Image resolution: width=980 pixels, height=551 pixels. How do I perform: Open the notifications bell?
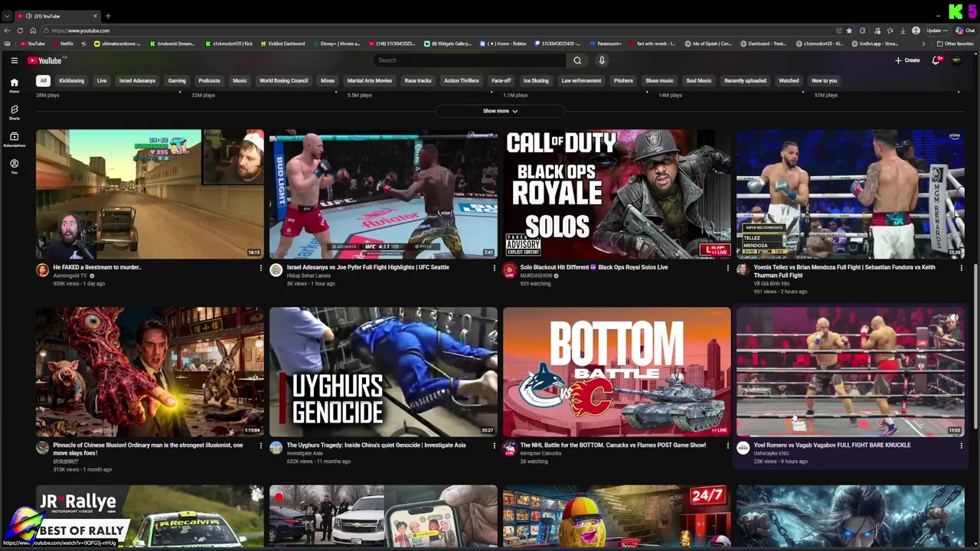pyautogui.click(x=936, y=60)
